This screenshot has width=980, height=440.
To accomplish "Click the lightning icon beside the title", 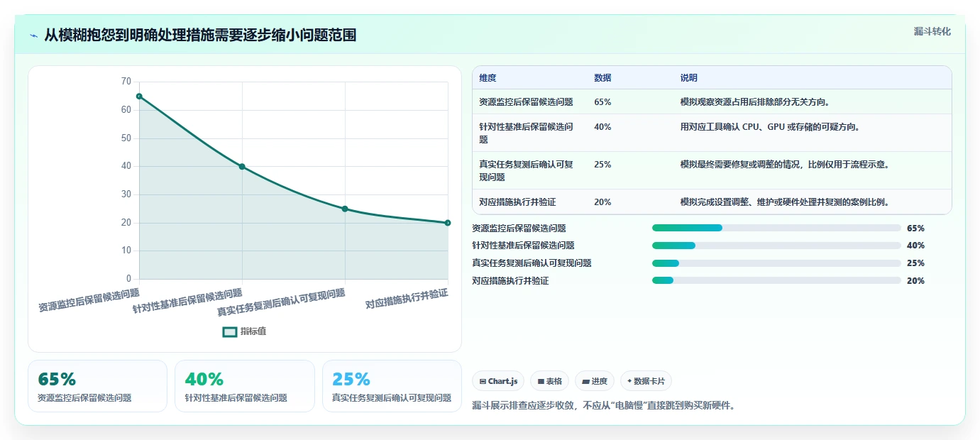I will (x=33, y=35).
